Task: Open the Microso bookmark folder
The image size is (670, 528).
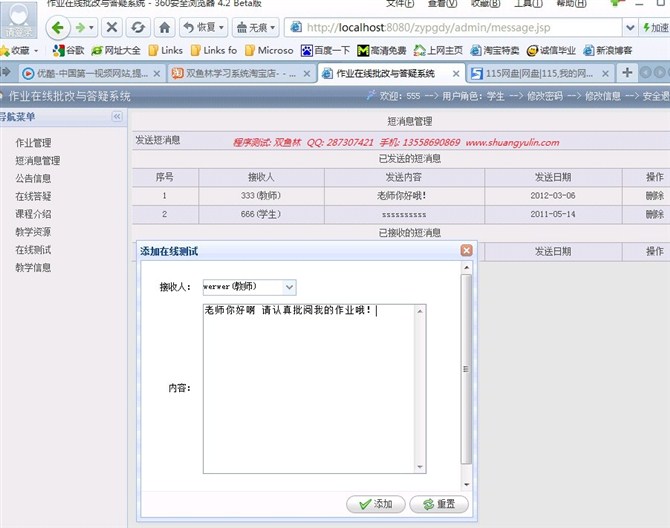Action: 269,50
